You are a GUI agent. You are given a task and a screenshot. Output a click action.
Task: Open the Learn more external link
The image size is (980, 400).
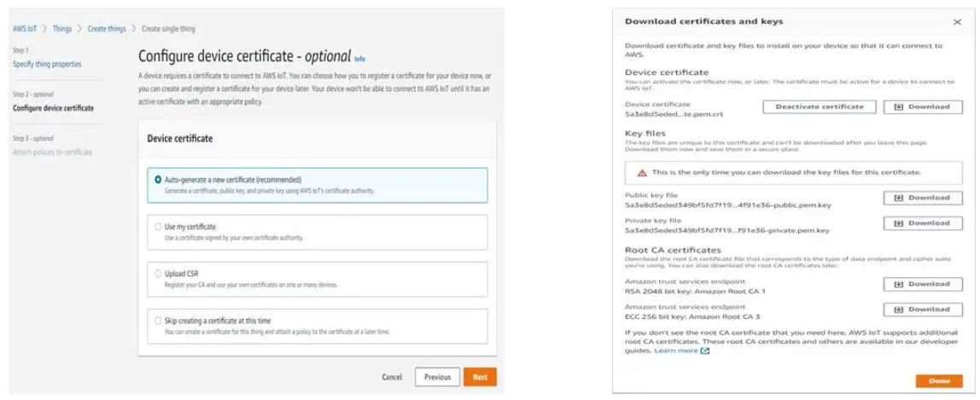681,351
